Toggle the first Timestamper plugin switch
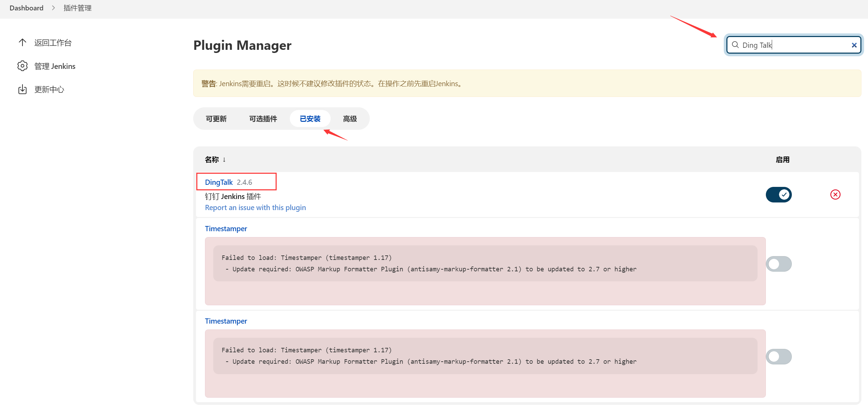The width and height of the screenshot is (868, 407). point(779,264)
